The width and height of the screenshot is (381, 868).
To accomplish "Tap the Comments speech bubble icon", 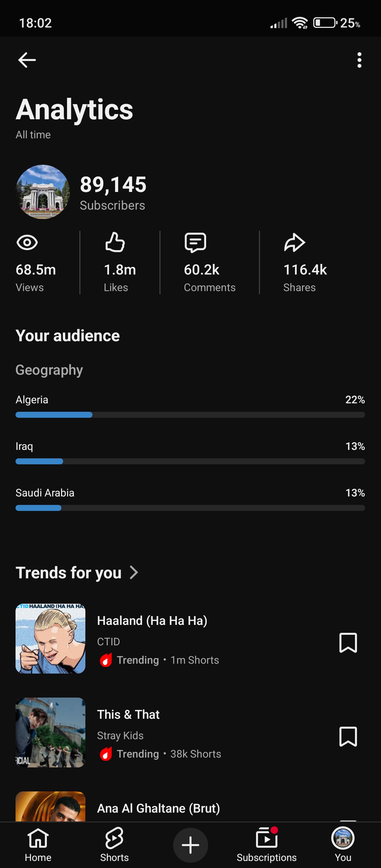I will click(x=195, y=242).
